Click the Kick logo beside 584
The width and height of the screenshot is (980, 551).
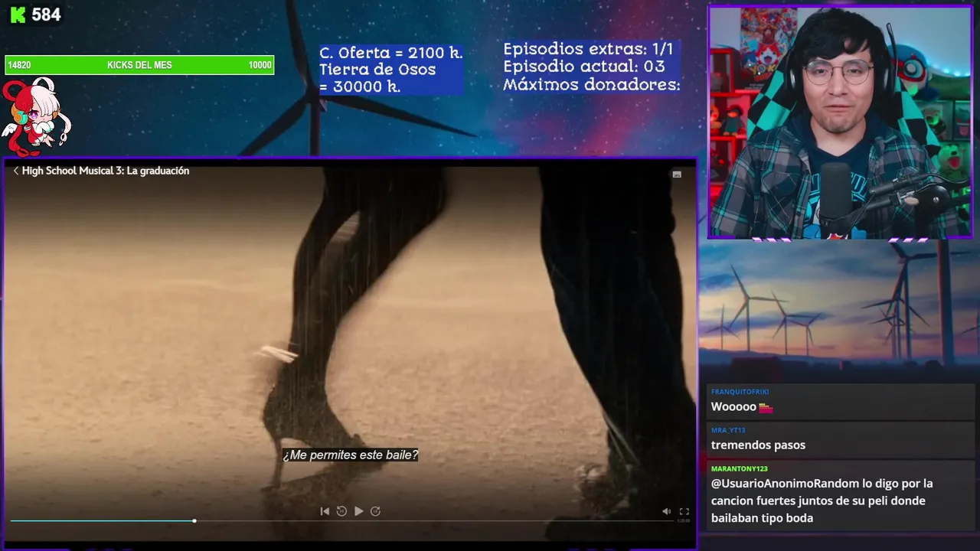point(17,15)
